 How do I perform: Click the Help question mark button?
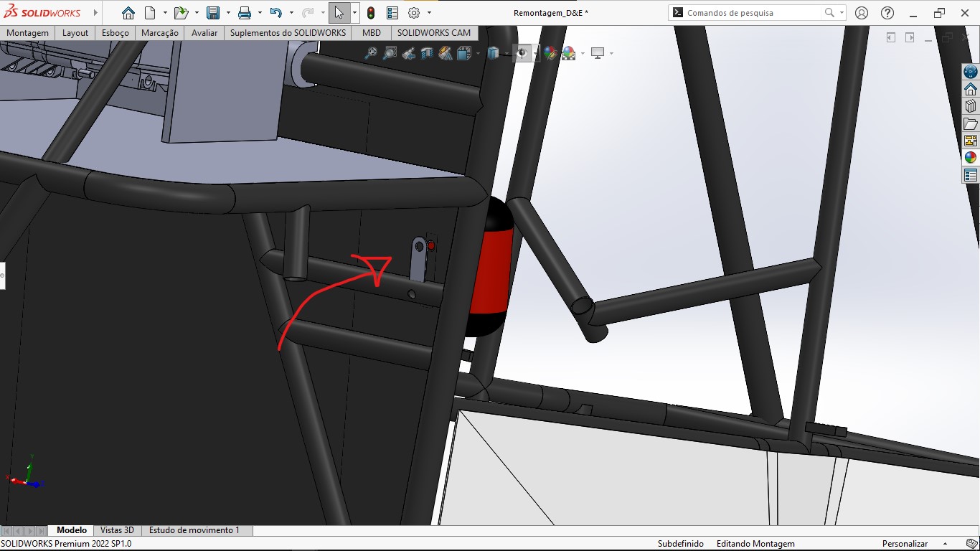(887, 13)
